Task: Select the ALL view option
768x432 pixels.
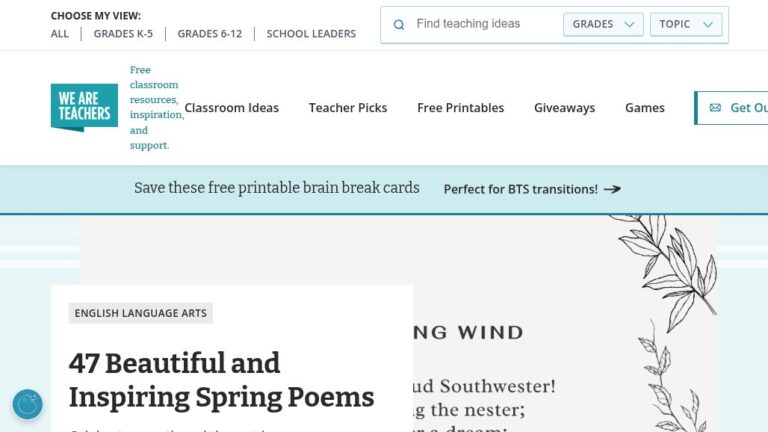Action: pyautogui.click(x=60, y=34)
